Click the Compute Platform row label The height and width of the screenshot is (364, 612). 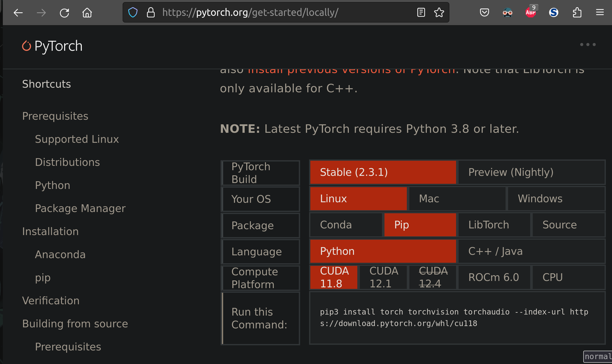261,278
